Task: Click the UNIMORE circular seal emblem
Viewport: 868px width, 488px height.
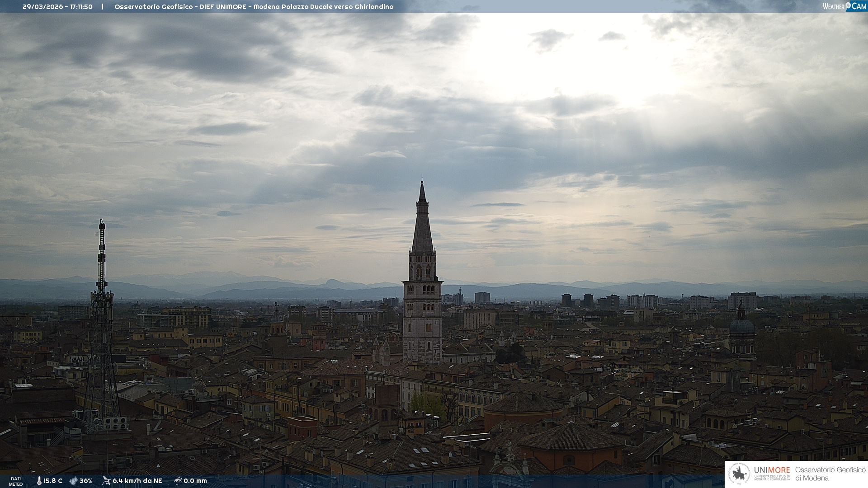Action: [740, 474]
